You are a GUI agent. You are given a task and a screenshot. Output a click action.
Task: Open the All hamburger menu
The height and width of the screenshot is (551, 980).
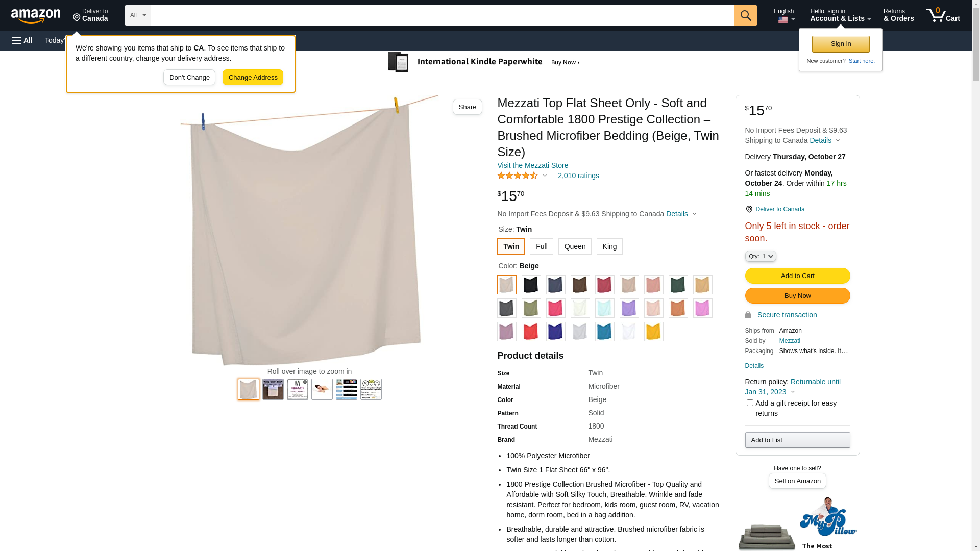22,40
